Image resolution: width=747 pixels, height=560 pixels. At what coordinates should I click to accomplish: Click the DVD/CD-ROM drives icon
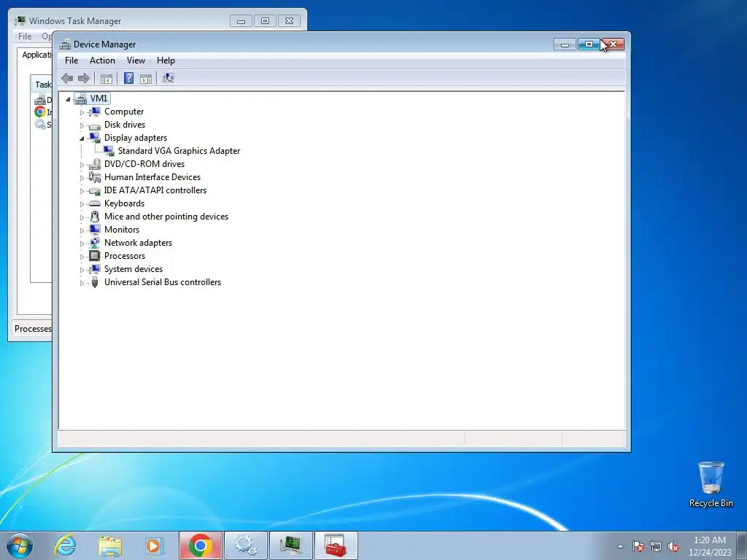click(94, 164)
